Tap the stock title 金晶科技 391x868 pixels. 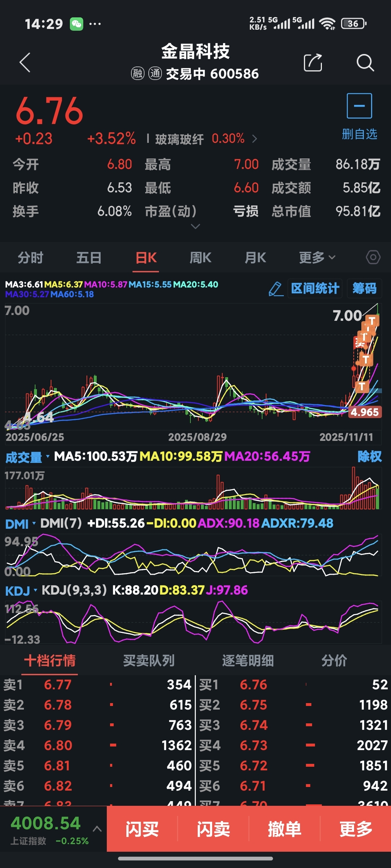pyautogui.click(x=195, y=51)
